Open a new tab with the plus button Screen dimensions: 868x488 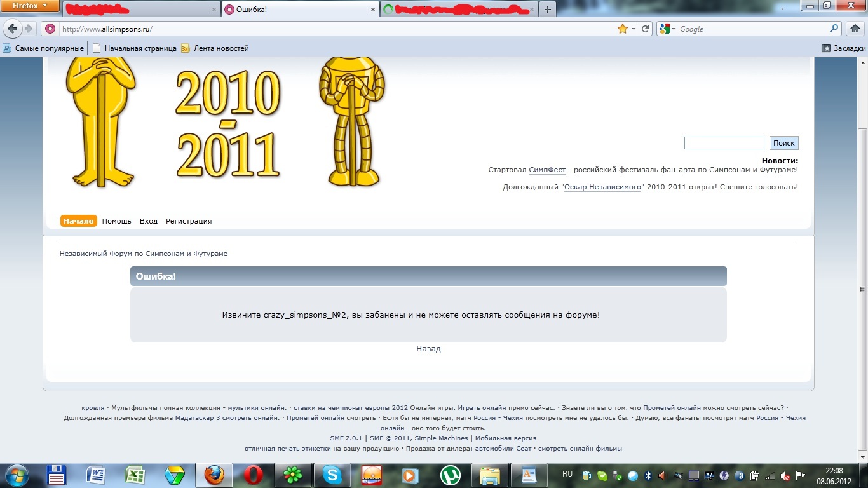(548, 10)
